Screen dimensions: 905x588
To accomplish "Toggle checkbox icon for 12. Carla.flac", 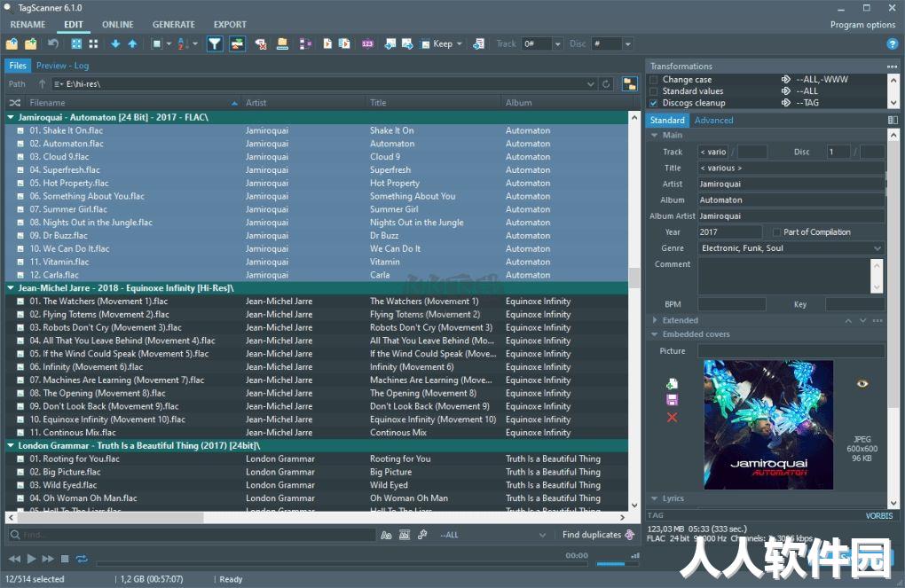I will [x=20, y=275].
